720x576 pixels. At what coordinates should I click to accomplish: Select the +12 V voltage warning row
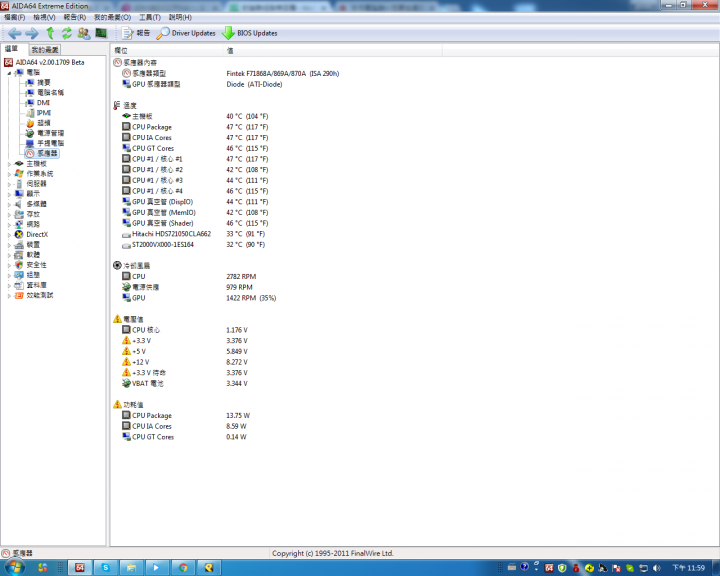(x=185, y=362)
